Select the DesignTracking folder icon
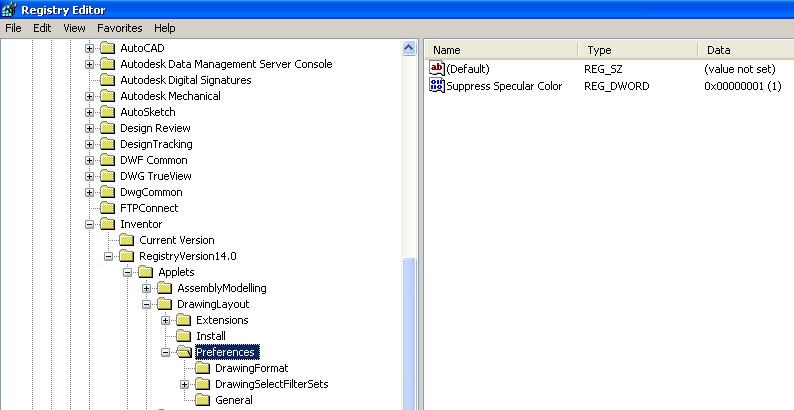 tap(107, 144)
